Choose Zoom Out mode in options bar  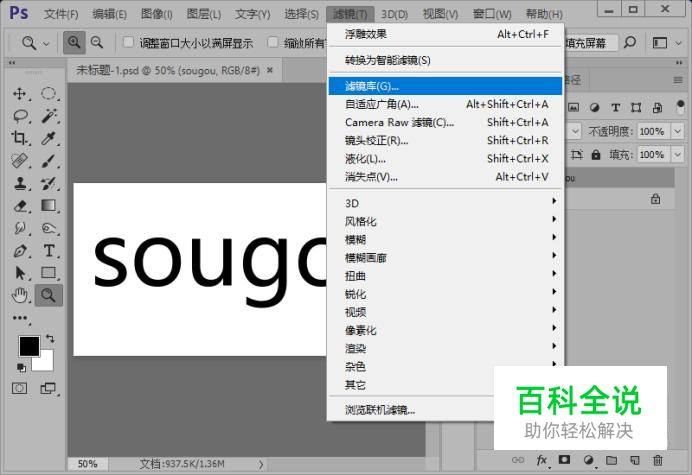coord(97,42)
